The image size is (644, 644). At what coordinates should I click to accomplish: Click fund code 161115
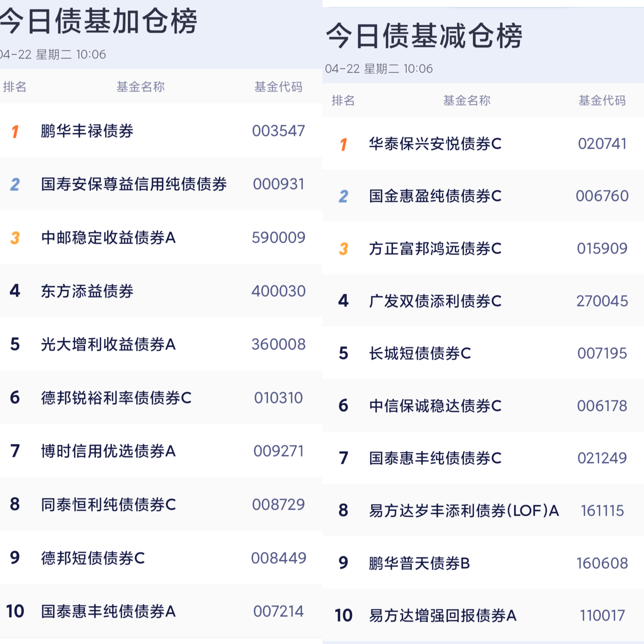pyautogui.click(x=602, y=511)
